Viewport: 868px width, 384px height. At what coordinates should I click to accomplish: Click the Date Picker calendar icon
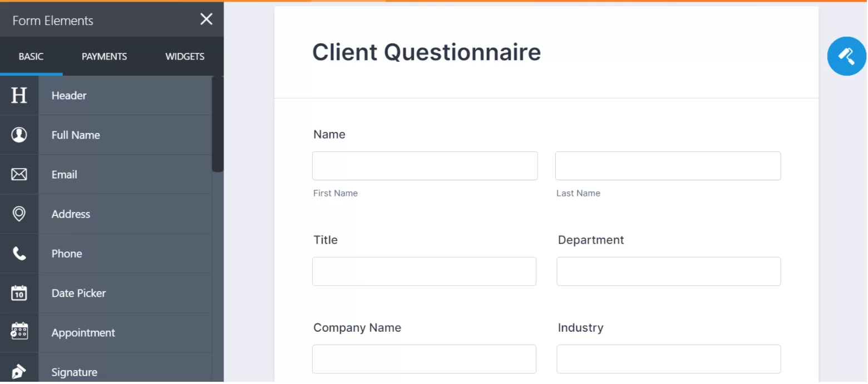(x=19, y=293)
